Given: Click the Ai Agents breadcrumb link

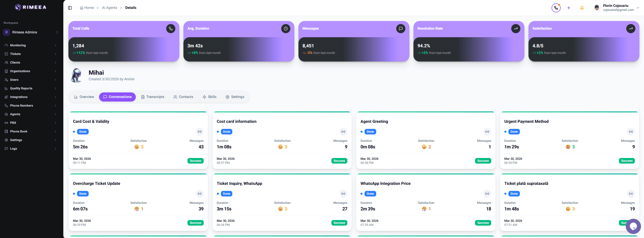Looking at the screenshot, I should coord(109,8).
